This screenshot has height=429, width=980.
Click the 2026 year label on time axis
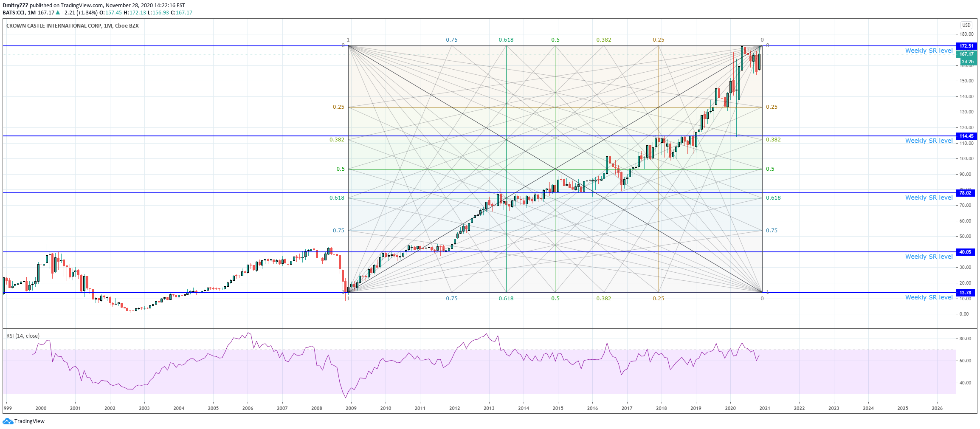click(937, 408)
